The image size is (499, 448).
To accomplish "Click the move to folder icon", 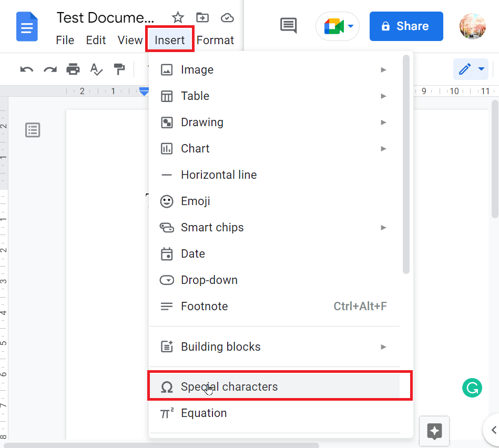I will click(202, 17).
